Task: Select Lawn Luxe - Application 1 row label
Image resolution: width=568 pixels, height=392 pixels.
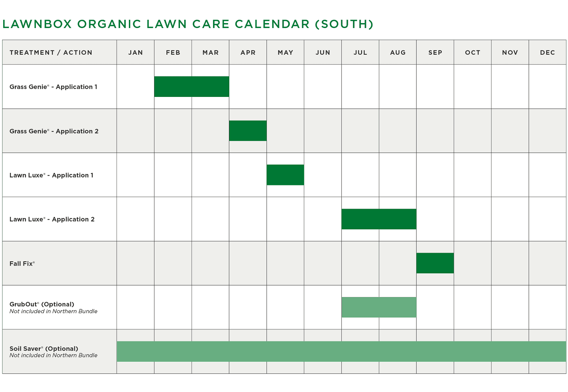Action: 51,175
